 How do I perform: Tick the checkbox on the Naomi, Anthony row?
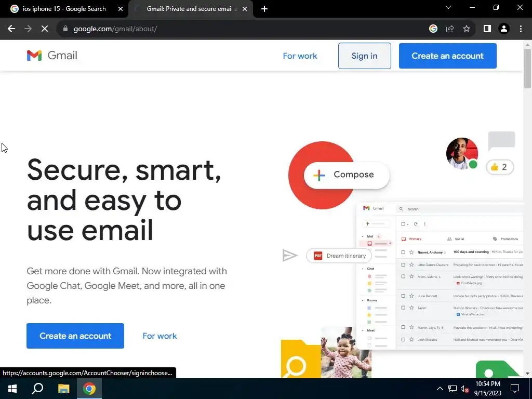click(403, 252)
